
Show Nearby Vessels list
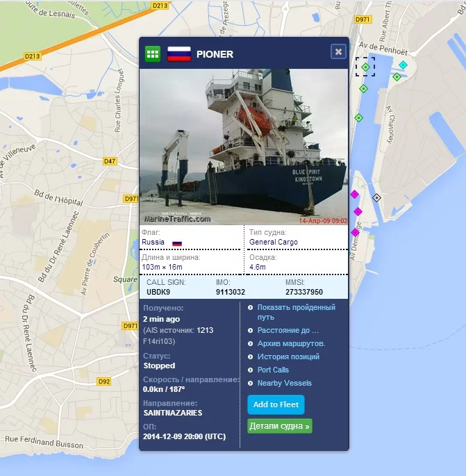(284, 383)
